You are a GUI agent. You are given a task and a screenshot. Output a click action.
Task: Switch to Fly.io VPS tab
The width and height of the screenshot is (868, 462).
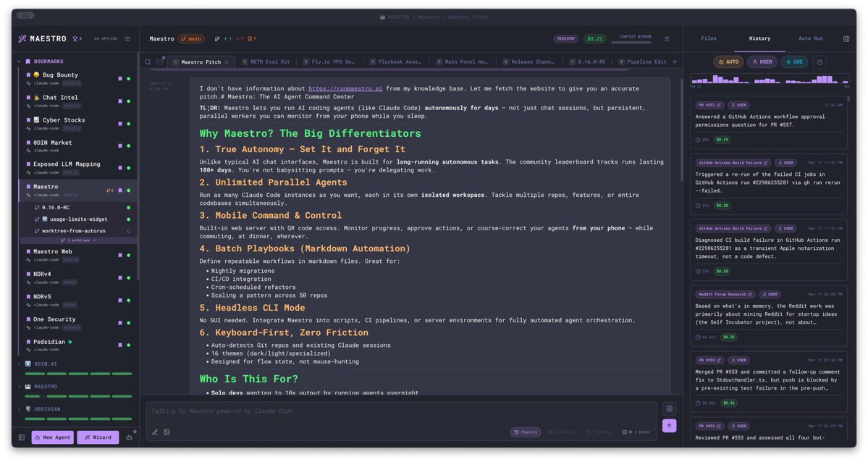click(x=329, y=62)
